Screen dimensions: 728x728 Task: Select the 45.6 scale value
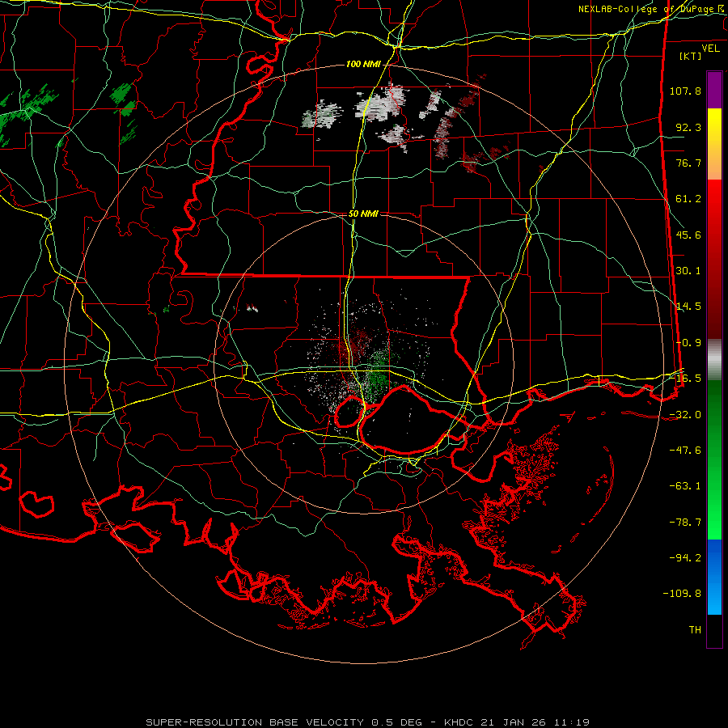(688, 235)
